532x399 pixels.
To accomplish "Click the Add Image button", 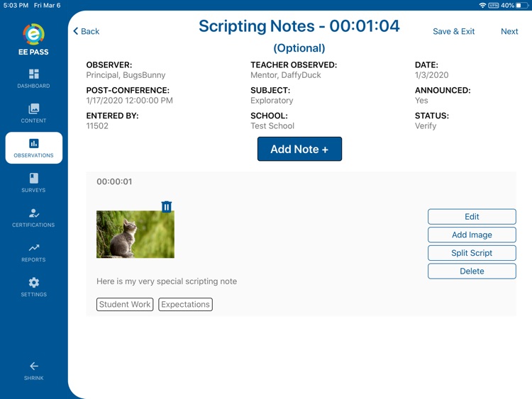I will coord(472,235).
